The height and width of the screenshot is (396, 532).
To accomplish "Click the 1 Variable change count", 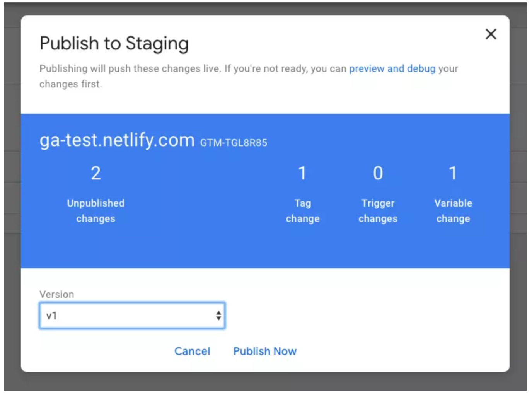I will (x=453, y=173).
